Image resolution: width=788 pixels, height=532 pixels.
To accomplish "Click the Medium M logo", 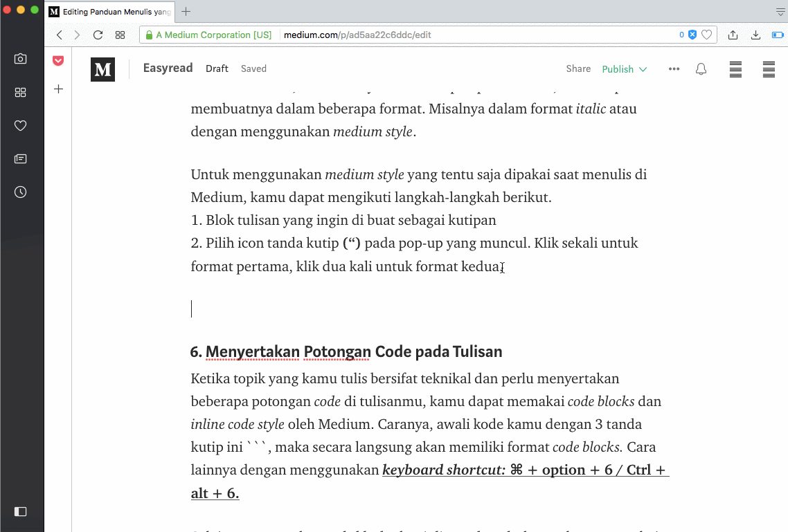I will coord(103,69).
